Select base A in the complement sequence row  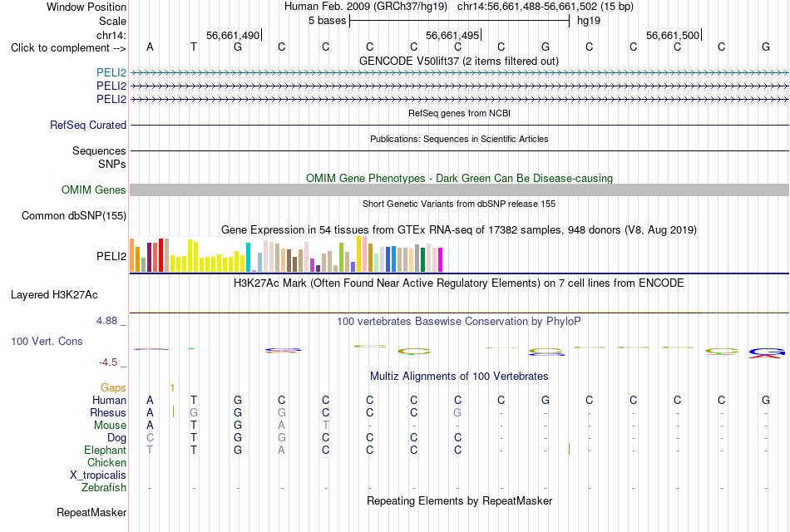click(x=150, y=47)
